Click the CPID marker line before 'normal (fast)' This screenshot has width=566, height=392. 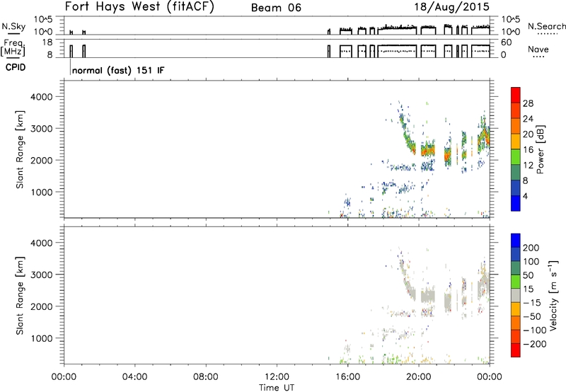70,66
